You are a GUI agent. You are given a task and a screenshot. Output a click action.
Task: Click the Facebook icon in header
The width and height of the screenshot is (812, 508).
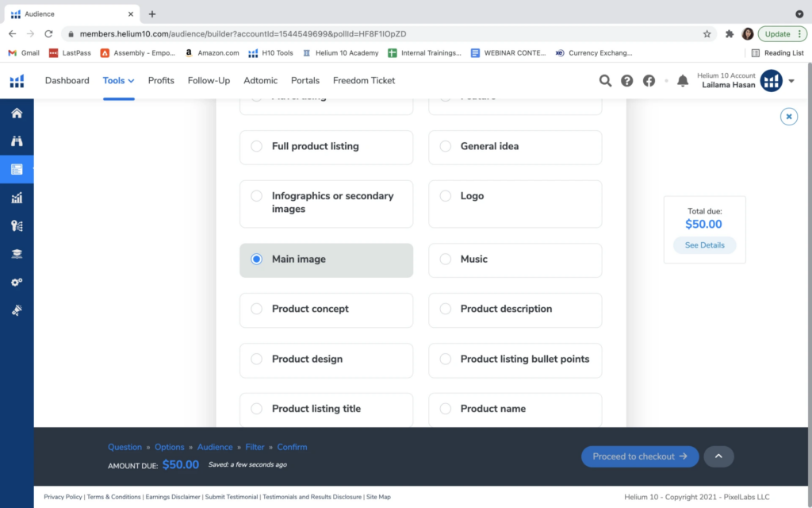[649, 81]
